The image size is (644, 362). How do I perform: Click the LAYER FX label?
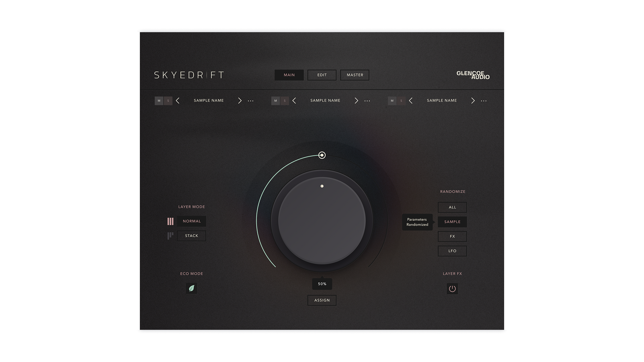452,274
